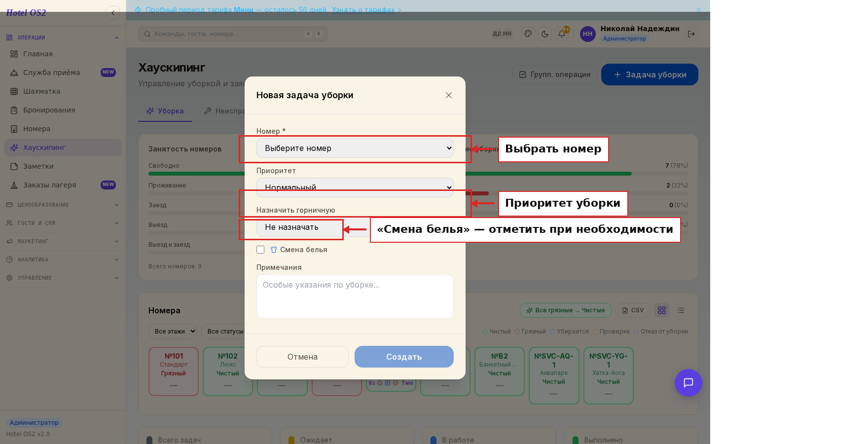
Task: Open Номера in sidebar
Action: pyautogui.click(x=63, y=129)
